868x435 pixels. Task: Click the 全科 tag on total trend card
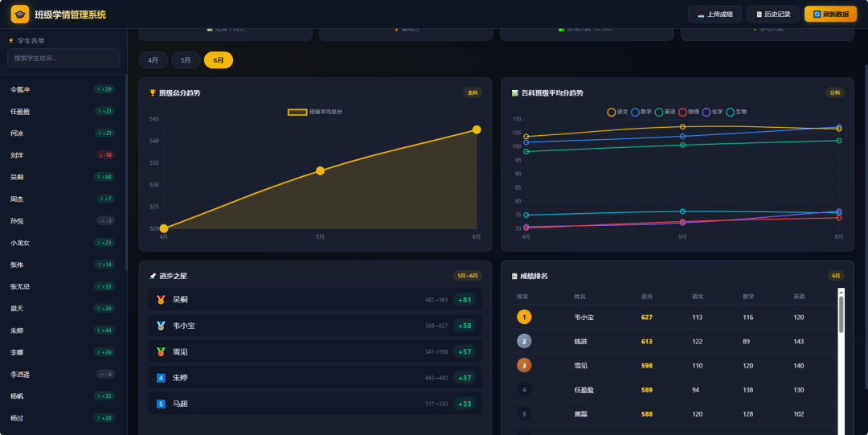(473, 93)
